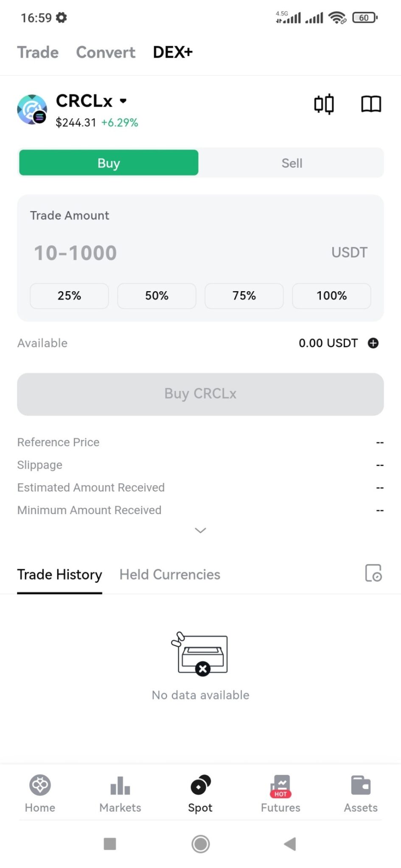This screenshot has width=401, height=868.
Task: Select the Buy side toggle
Action: click(x=109, y=163)
